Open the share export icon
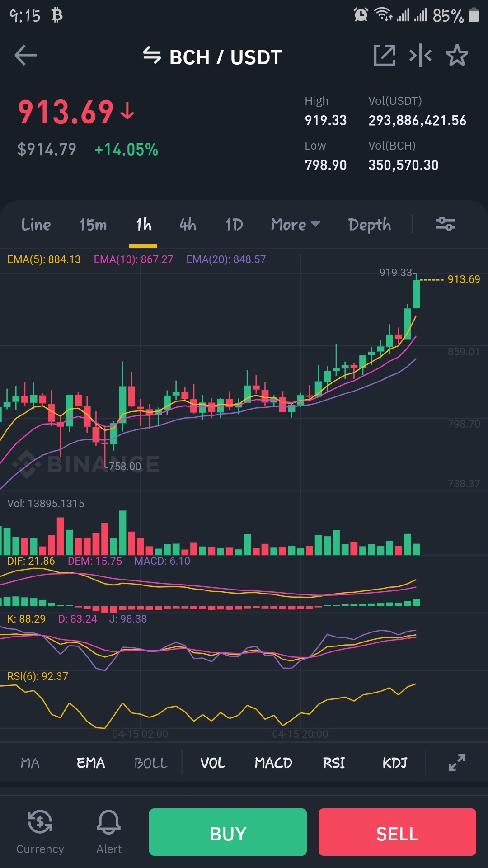488x868 pixels. click(385, 56)
